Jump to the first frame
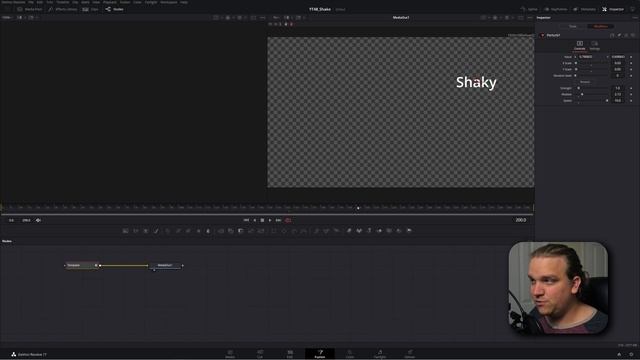Screen dimensions: 640x360 click(x=246, y=220)
